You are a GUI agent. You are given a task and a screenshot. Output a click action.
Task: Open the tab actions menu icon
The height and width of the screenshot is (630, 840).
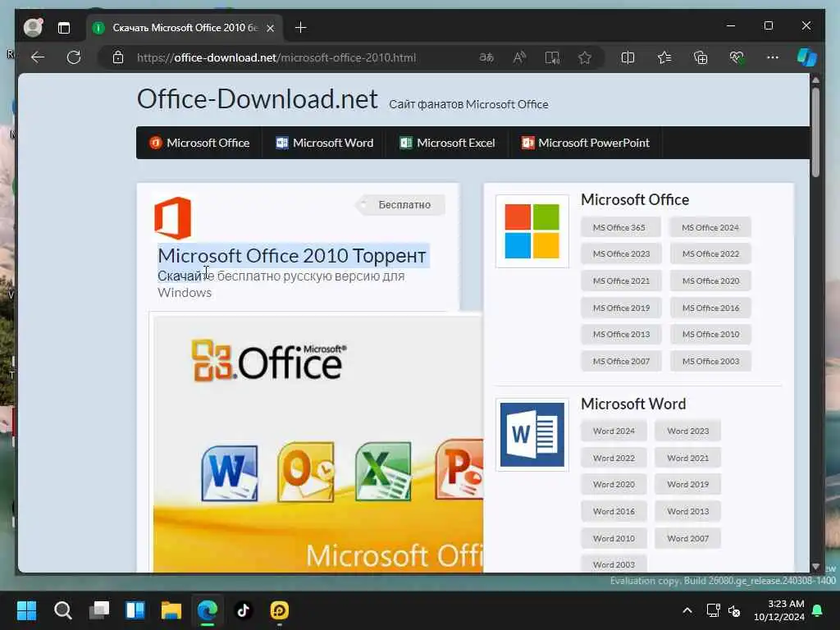[64, 27]
